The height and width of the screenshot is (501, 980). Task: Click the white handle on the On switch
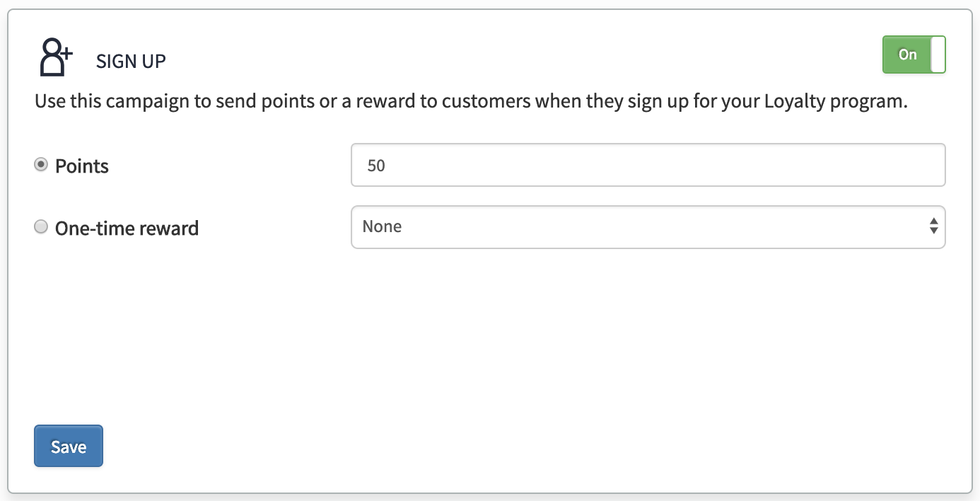(938, 54)
